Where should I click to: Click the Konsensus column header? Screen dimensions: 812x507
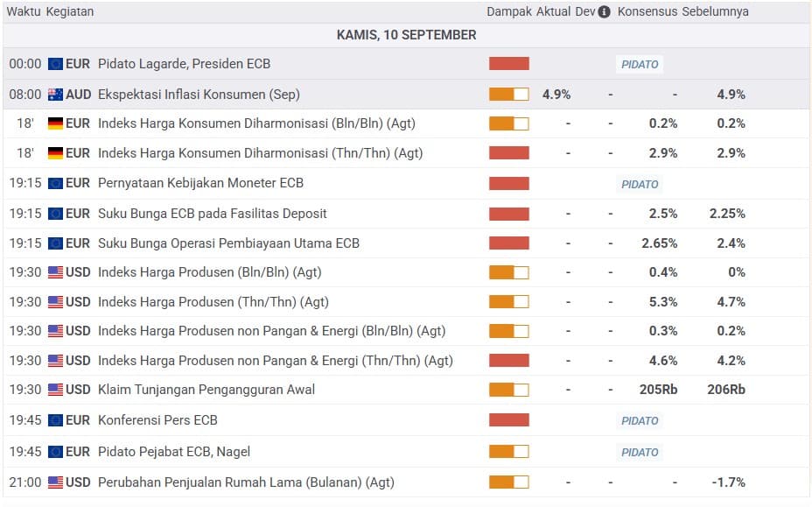point(647,11)
